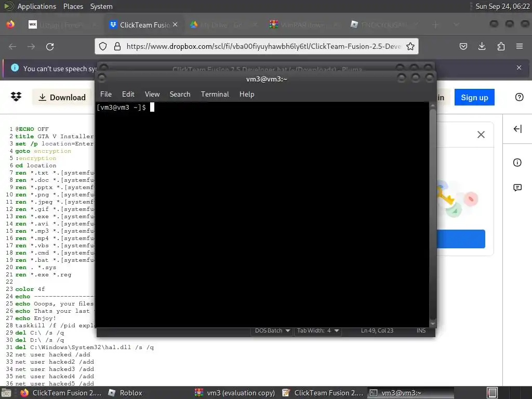Click the blue Sign up button
The image size is (532, 399).
pyautogui.click(x=474, y=97)
